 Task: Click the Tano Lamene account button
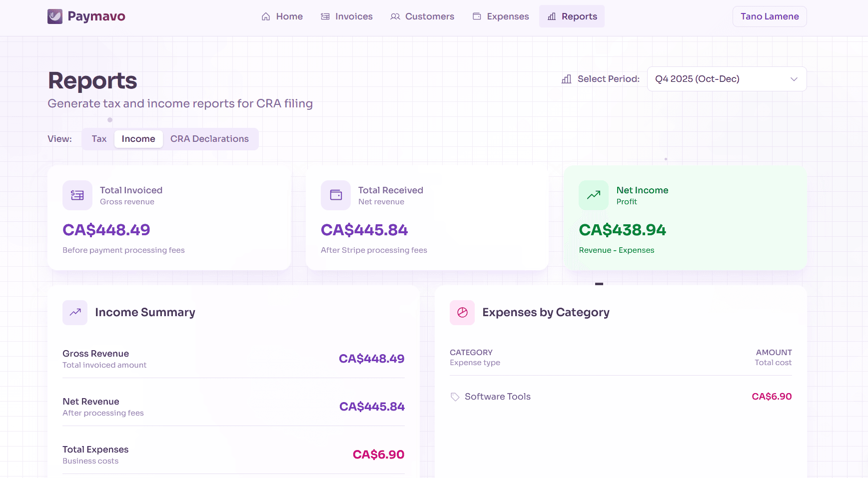point(769,16)
